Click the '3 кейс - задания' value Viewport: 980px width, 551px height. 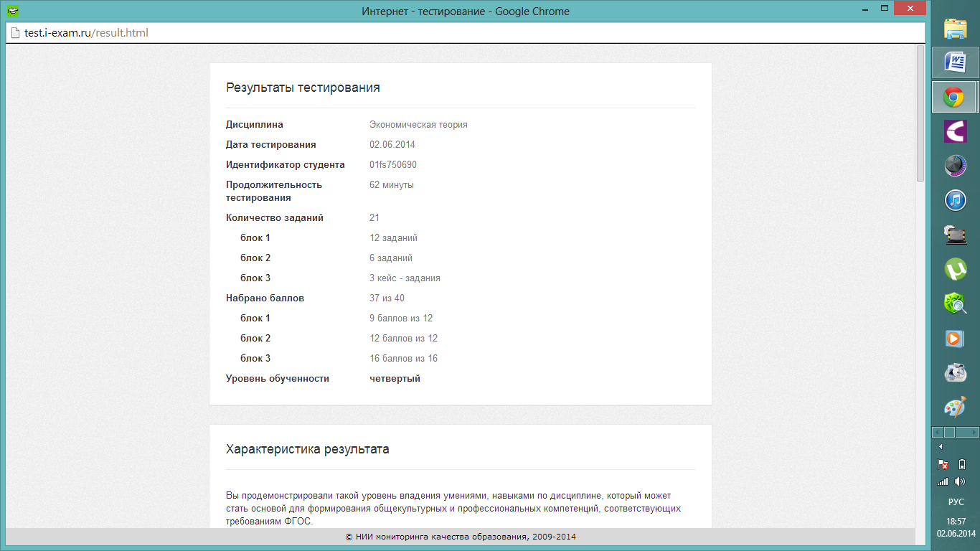click(x=405, y=278)
